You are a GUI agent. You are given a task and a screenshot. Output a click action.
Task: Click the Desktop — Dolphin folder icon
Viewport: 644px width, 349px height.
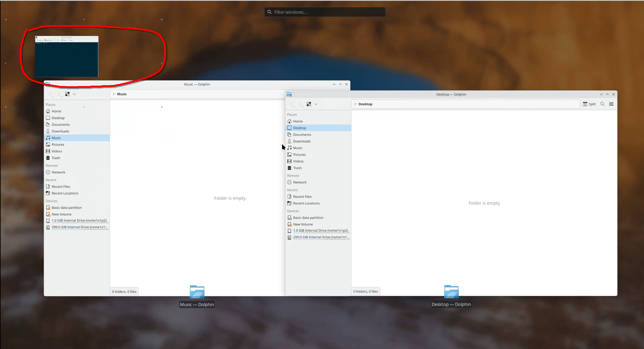[451, 291]
